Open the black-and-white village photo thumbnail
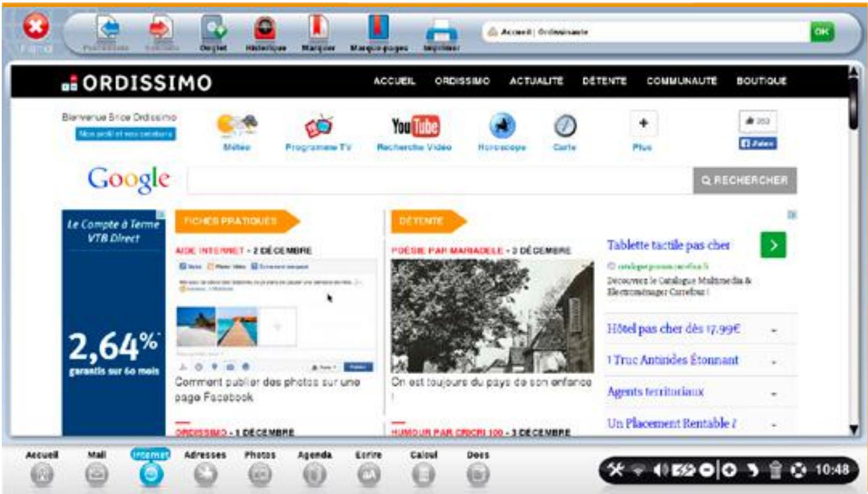 [492, 316]
